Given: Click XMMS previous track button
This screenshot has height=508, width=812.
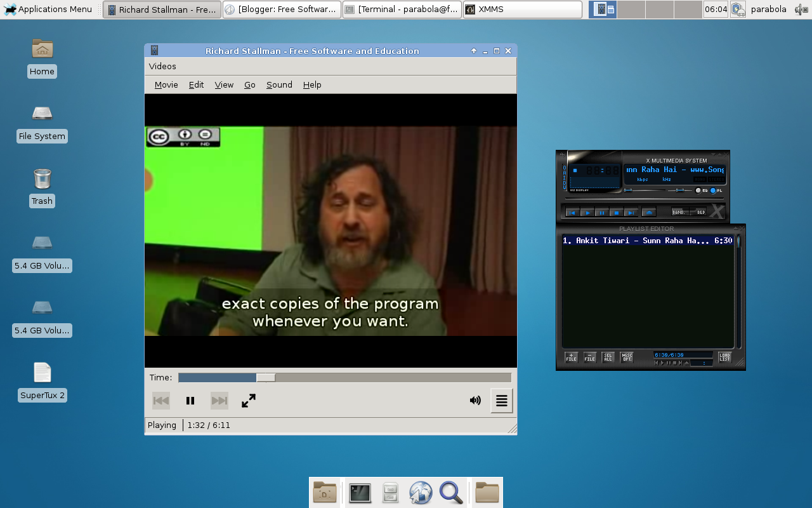Looking at the screenshot, I should pyautogui.click(x=573, y=213).
